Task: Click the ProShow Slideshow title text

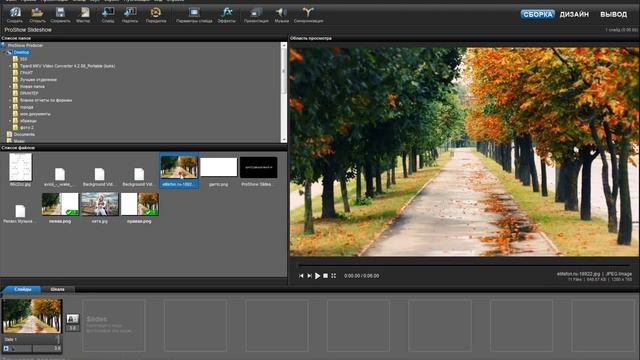Action: coord(28,30)
